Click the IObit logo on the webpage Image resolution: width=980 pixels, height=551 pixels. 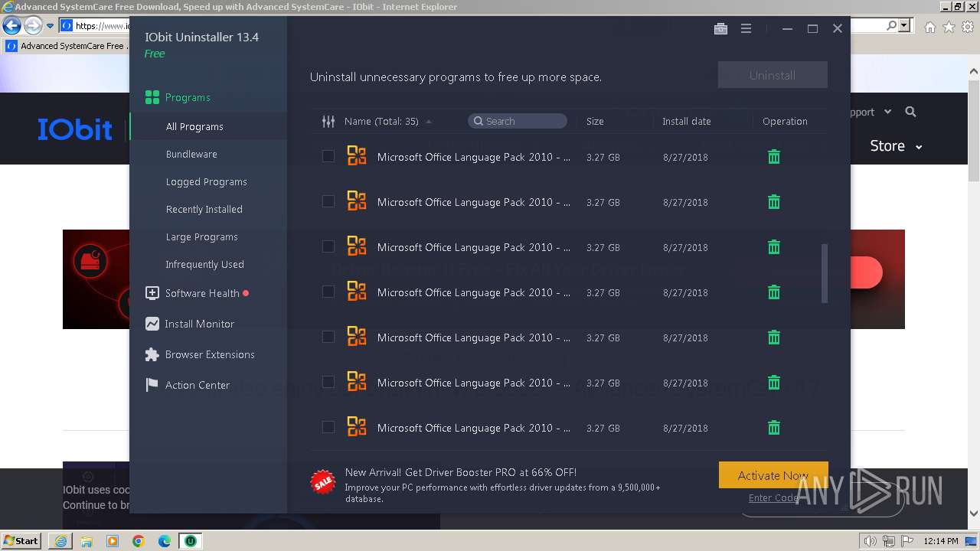tap(75, 129)
